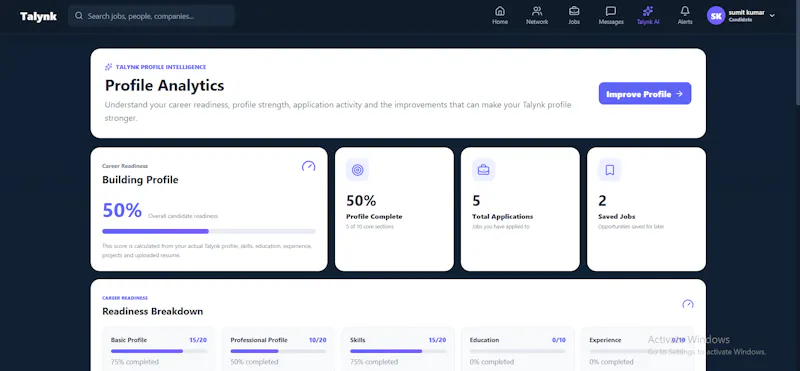This screenshot has width=800, height=371.
Task: Click the Basic Profile progress bar
Action: [159, 351]
